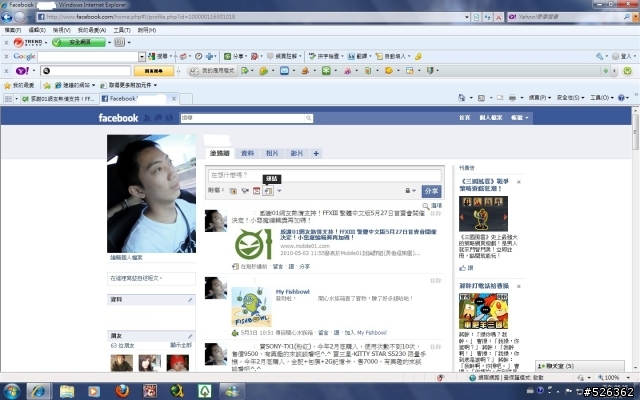The image size is (640, 400).
Task: Click the IE back arrow button
Action: click(x=7, y=17)
